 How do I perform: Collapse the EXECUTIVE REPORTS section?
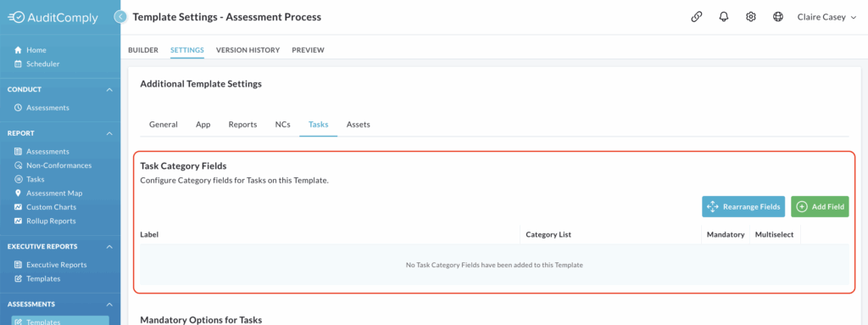(x=109, y=246)
